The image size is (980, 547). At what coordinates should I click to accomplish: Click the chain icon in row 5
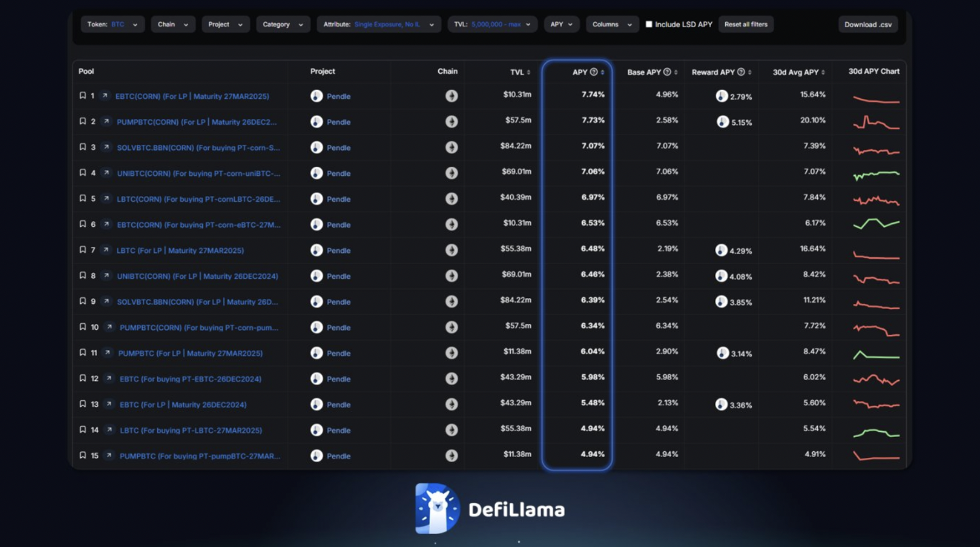click(451, 199)
